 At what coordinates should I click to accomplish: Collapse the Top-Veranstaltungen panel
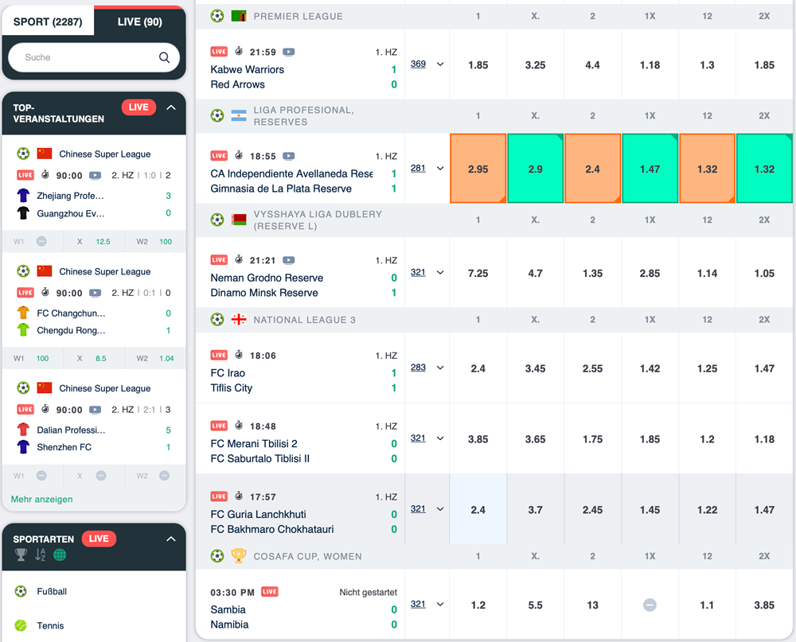tap(171, 107)
